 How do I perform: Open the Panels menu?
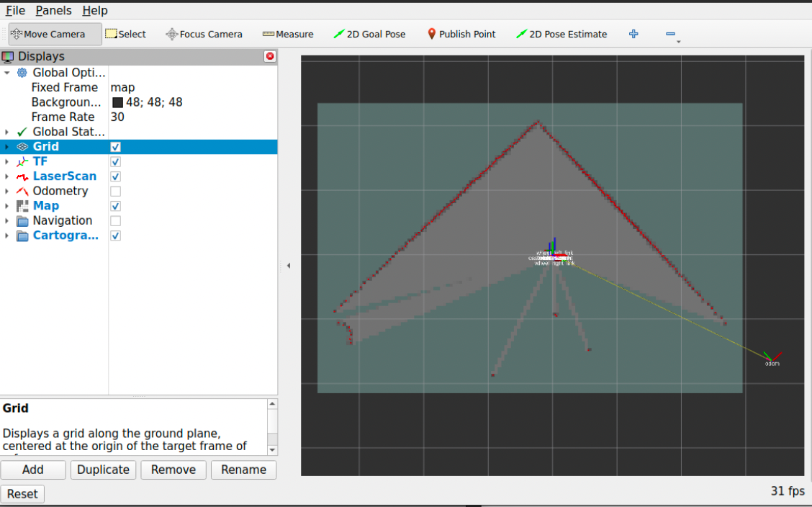[x=53, y=10]
